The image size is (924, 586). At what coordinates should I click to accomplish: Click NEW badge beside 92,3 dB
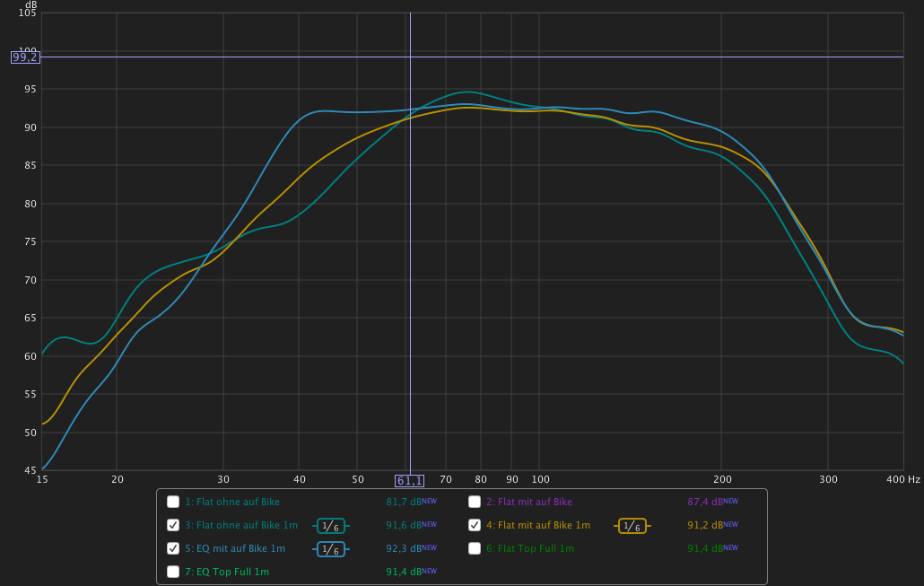(x=430, y=547)
